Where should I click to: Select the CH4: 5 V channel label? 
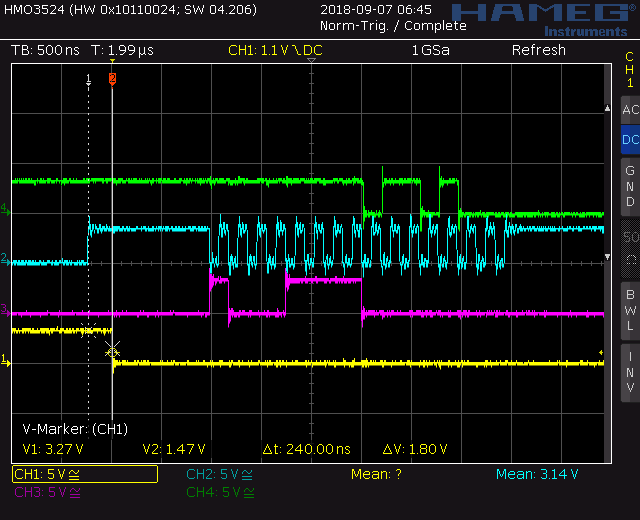click(220, 492)
